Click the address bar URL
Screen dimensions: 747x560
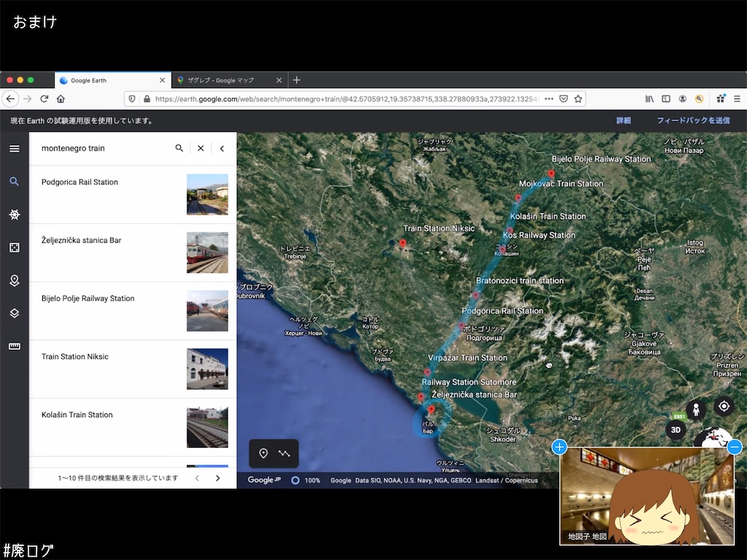pyautogui.click(x=347, y=99)
